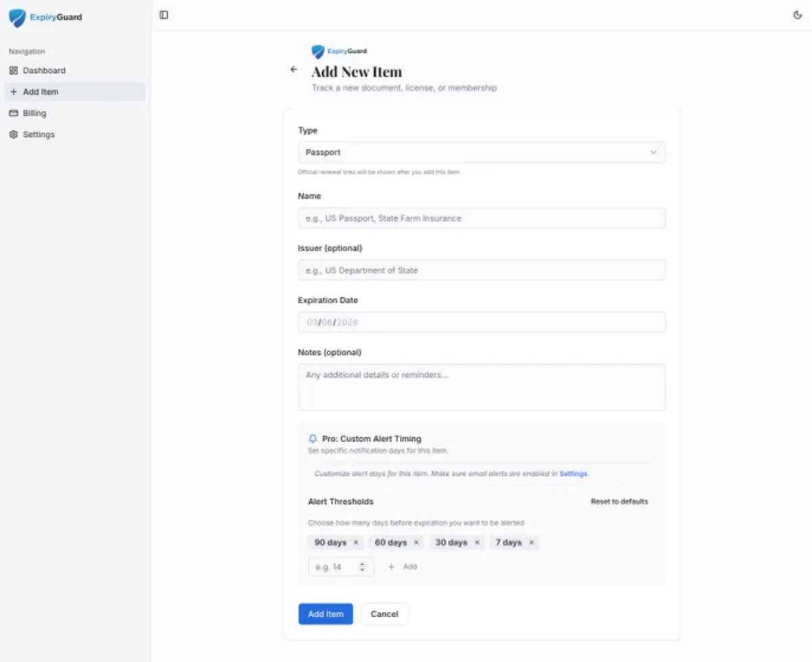Click the Alert Thresholds label
This screenshot has height=662, width=812.
pyautogui.click(x=341, y=502)
